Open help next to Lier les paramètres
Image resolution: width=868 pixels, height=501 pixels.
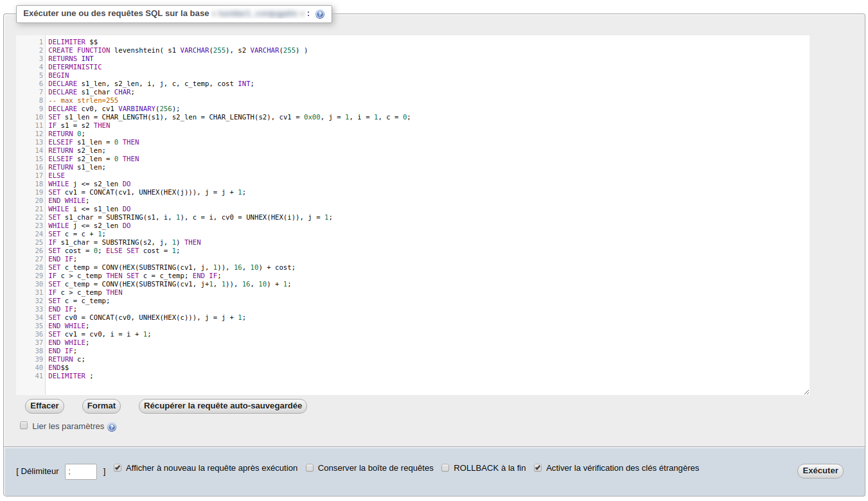click(112, 426)
